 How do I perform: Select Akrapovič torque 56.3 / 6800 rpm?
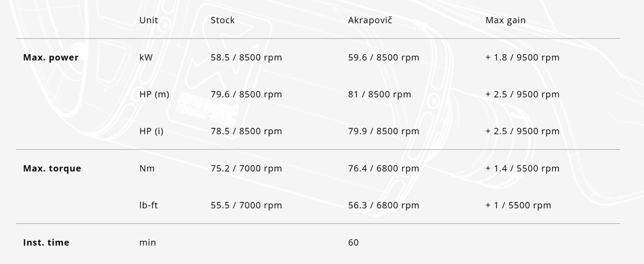point(384,206)
